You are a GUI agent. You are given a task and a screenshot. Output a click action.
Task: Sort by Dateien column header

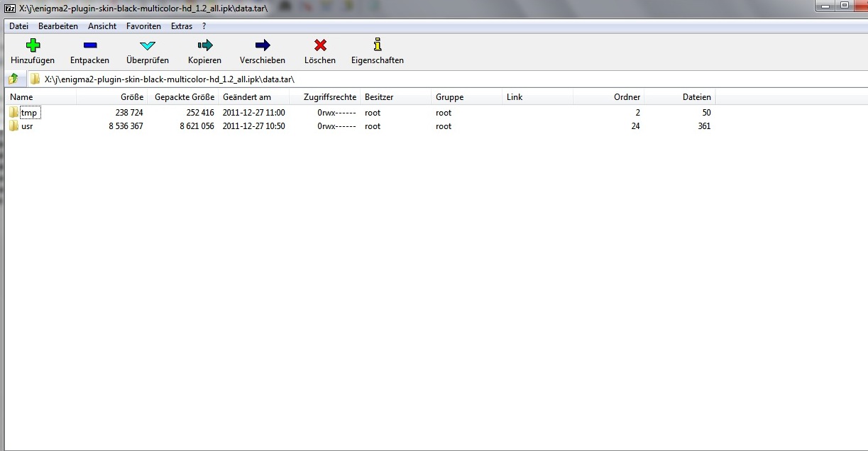click(x=679, y=97)
